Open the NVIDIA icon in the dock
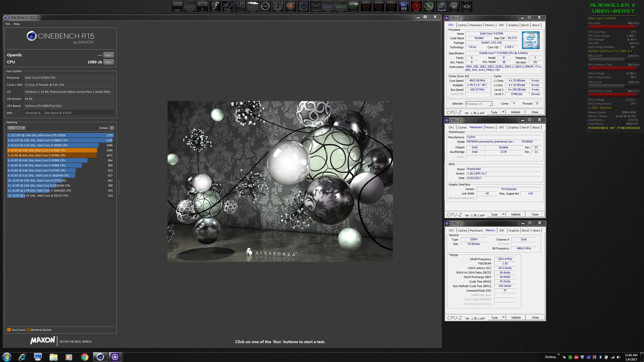The image size is (644, 362). point(353,6)
